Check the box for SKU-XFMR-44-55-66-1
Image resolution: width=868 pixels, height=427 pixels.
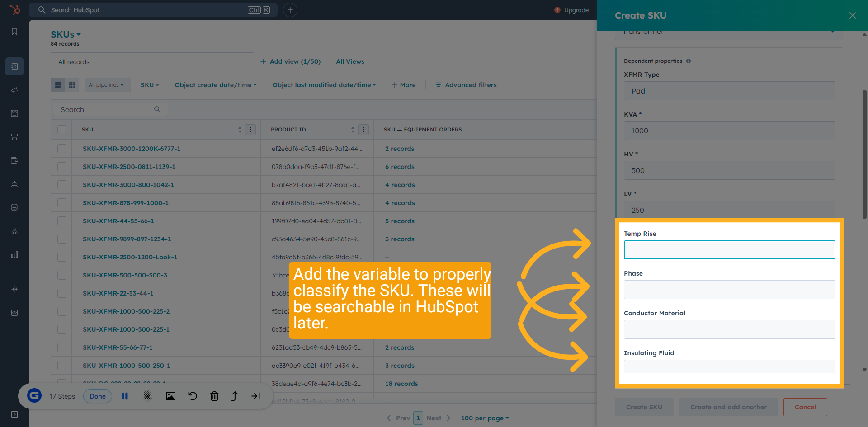(62, 221)
